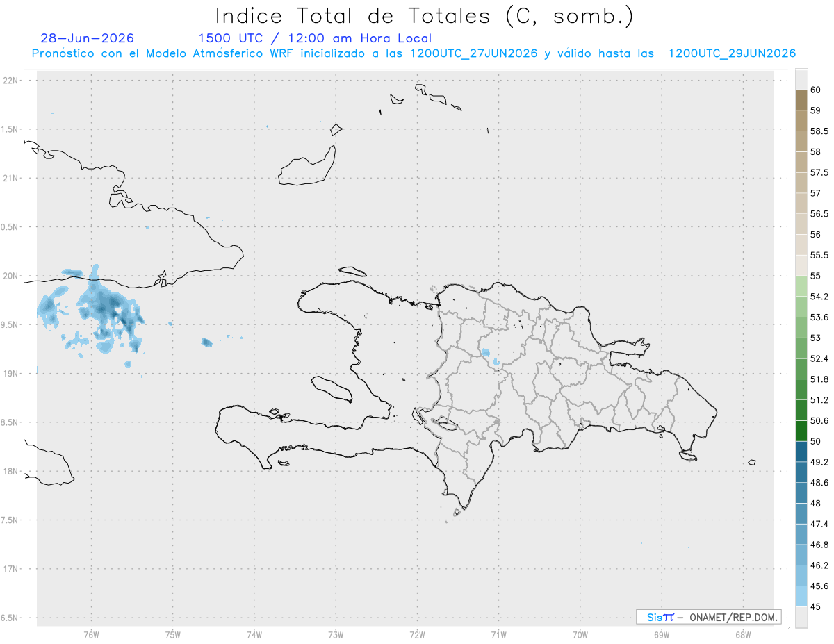Image resolution: width=834 pixels, height=644 pixels.
Task: Click the legend value "45.6"
Action: coord(819,586)
